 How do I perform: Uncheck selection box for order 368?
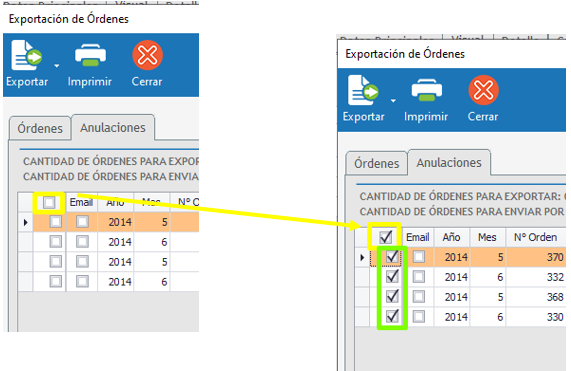tap(392, 296)
